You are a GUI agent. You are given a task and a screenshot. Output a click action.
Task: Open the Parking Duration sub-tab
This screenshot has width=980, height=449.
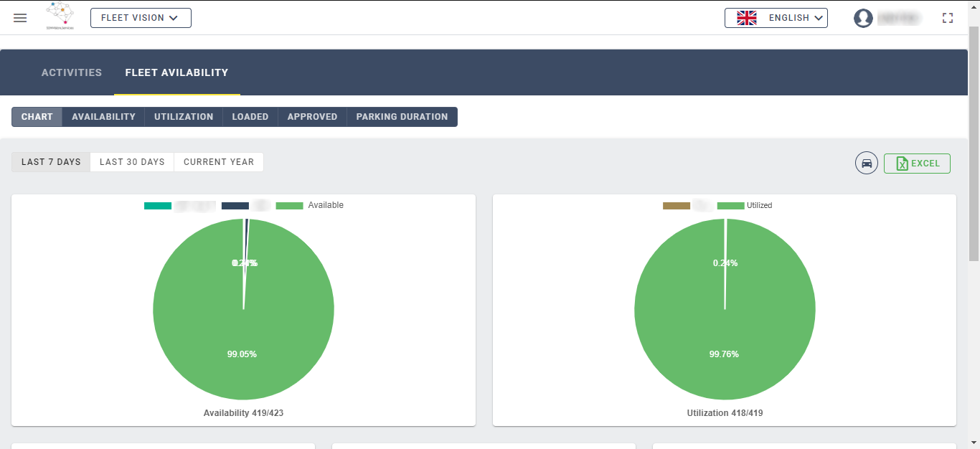402,117
